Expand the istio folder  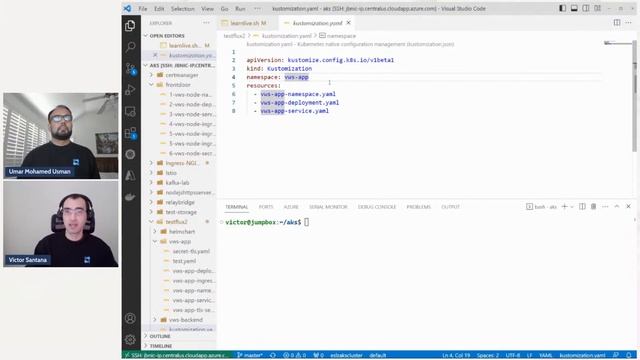pyautogui.click(x=151, y=173)
